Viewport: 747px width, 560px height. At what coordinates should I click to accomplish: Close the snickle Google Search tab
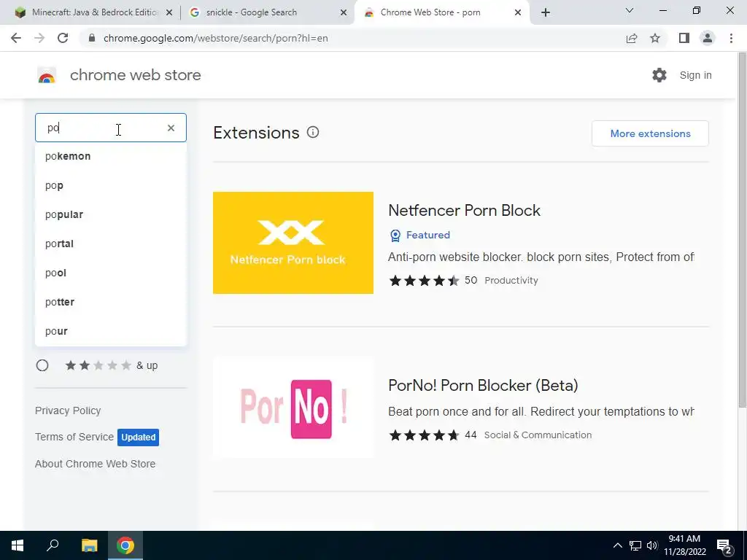[344, 13]
